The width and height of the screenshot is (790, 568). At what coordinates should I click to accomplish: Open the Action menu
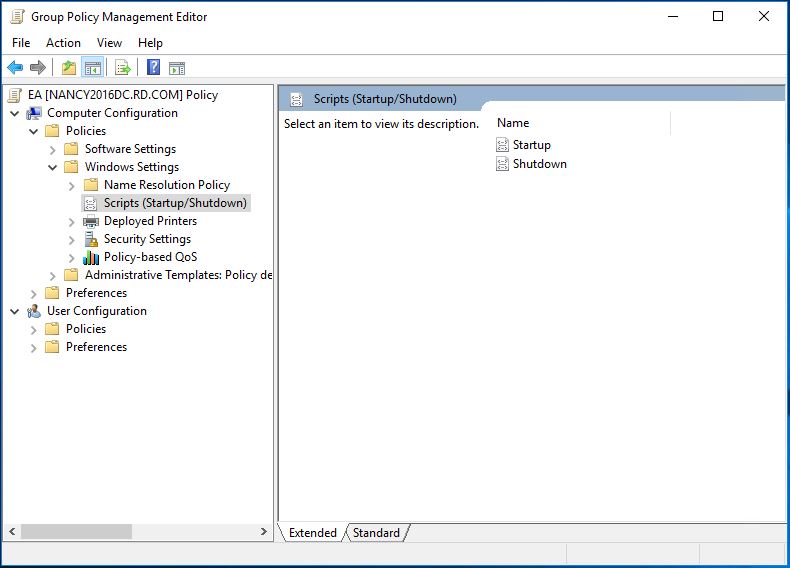[63, 43]
